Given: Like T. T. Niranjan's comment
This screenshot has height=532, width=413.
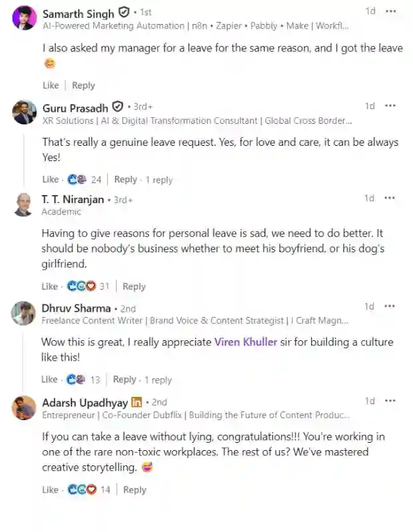Looking at the screenshot, I should [51, 286].
